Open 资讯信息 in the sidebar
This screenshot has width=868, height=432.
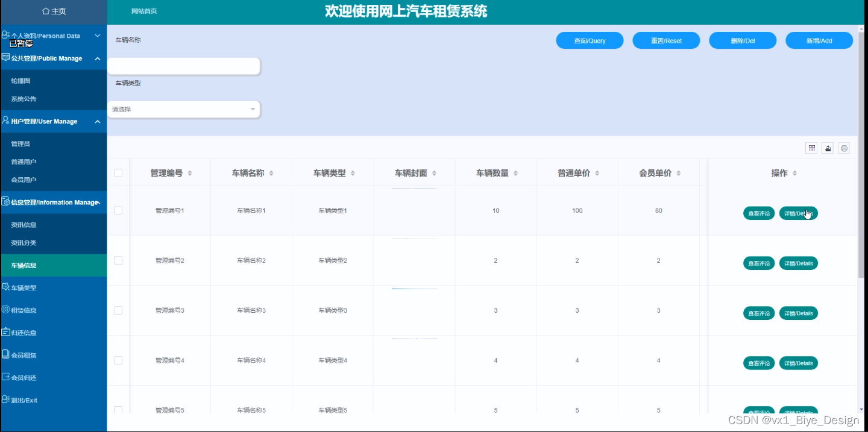click(x=24, y=225)
